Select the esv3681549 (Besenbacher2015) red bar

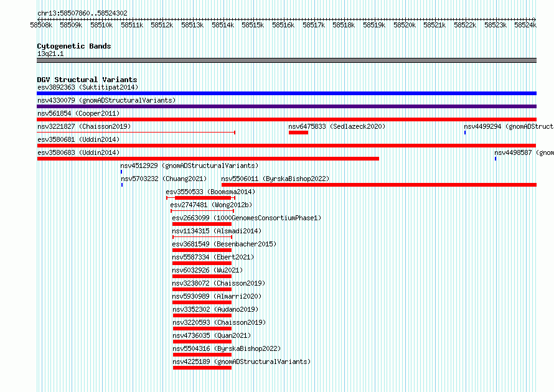pyautogui.click(x=202, y=250)
